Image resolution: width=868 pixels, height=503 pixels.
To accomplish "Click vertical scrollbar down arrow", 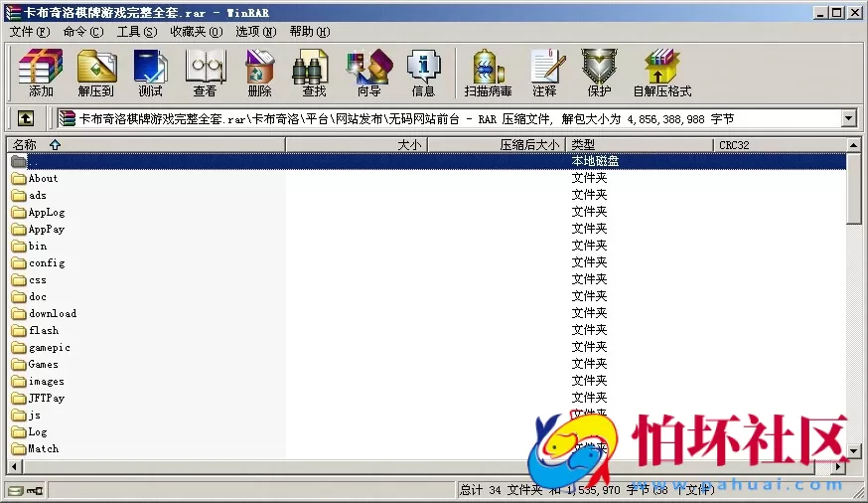I will [x=854, y=451].
